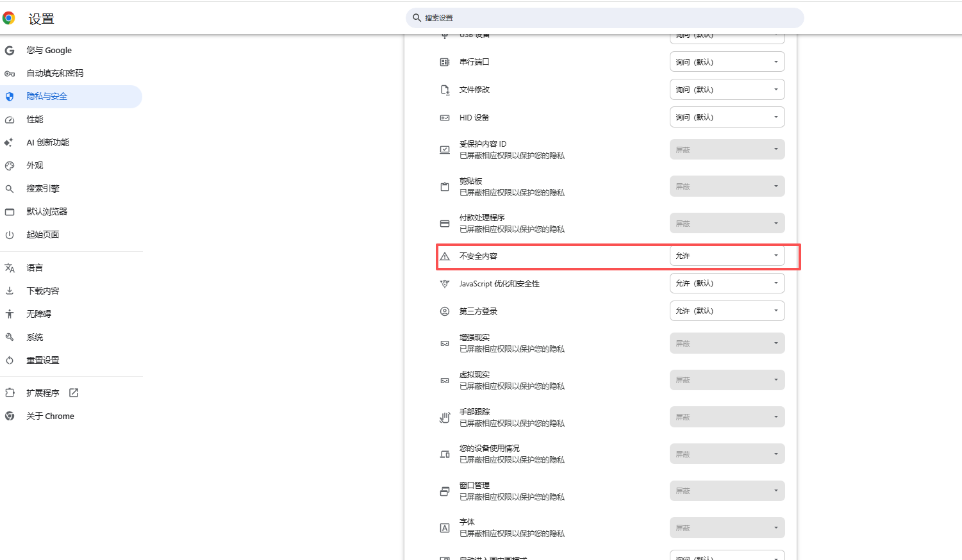This screenshot has width=962, height=560.
Task: Open the 受保护内容 ID dropdown
Action: coord(727,150)
